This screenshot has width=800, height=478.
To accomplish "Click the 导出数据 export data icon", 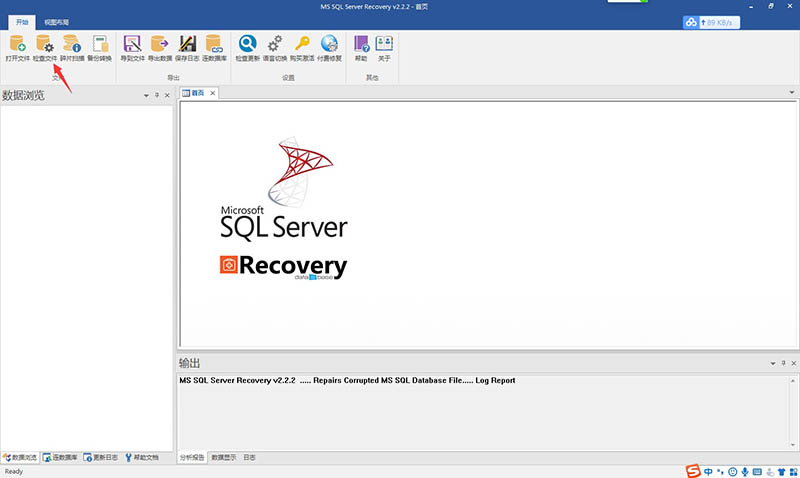I will click(x=160, y=48).
